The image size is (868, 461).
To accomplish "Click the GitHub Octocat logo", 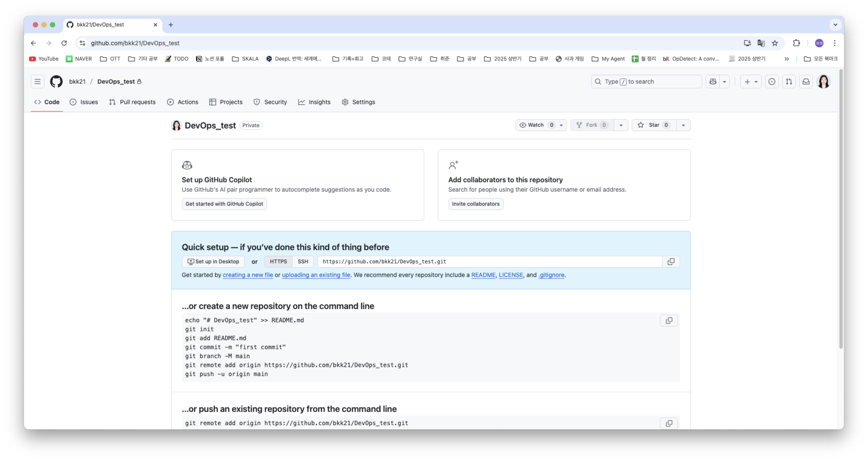I will coord(56,82).
